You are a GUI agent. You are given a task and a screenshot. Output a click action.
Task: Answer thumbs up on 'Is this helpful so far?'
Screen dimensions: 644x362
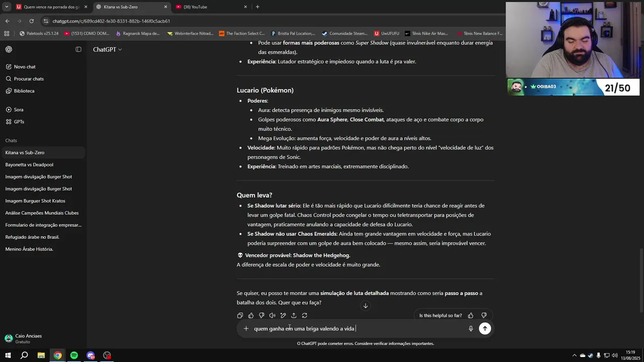tap(470, 316)
